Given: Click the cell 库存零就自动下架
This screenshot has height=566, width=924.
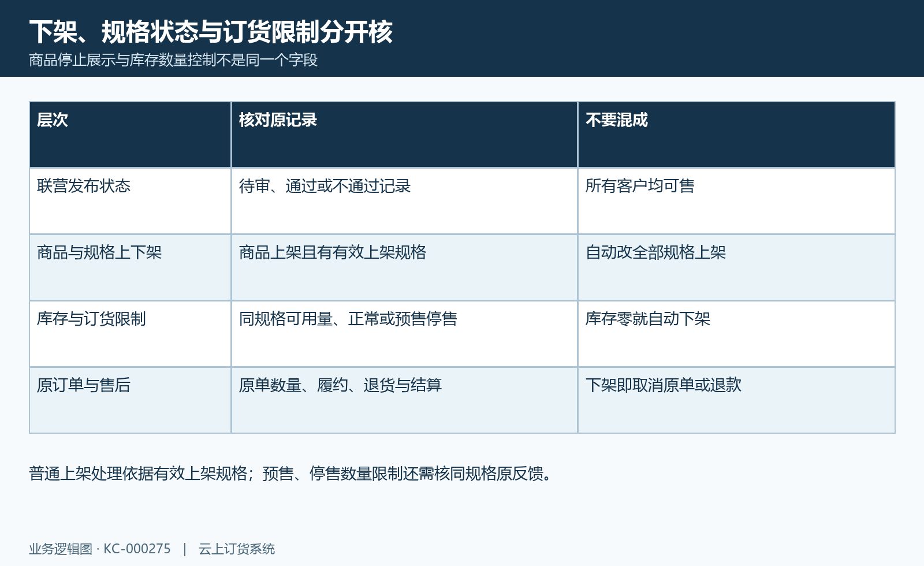Looking at the screenshot, I should [736, 334].
